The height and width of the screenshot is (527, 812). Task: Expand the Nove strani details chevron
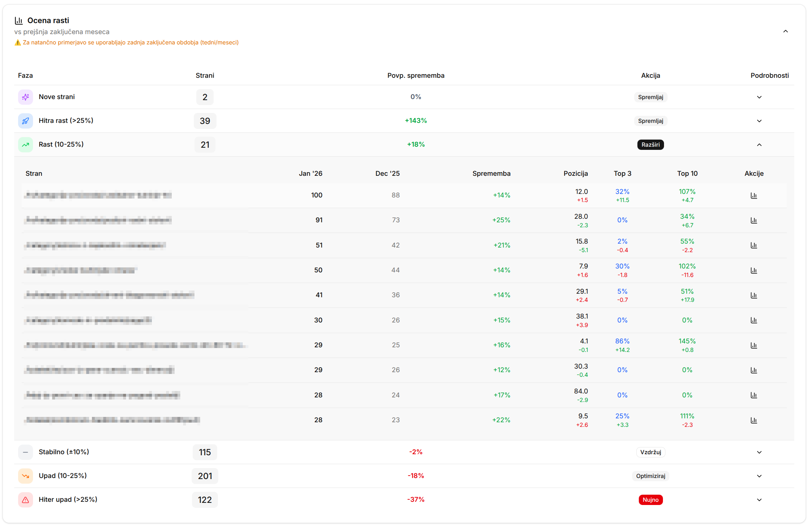[x=759, y=97]
